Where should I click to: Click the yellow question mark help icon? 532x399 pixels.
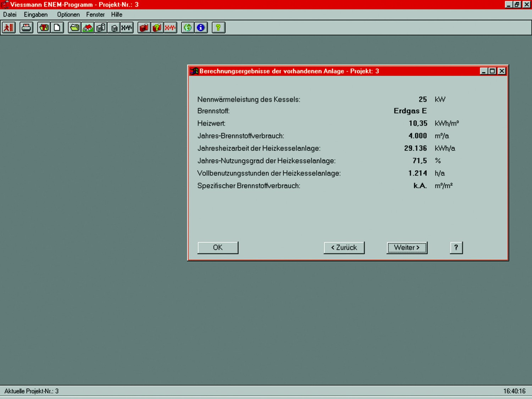218,28
